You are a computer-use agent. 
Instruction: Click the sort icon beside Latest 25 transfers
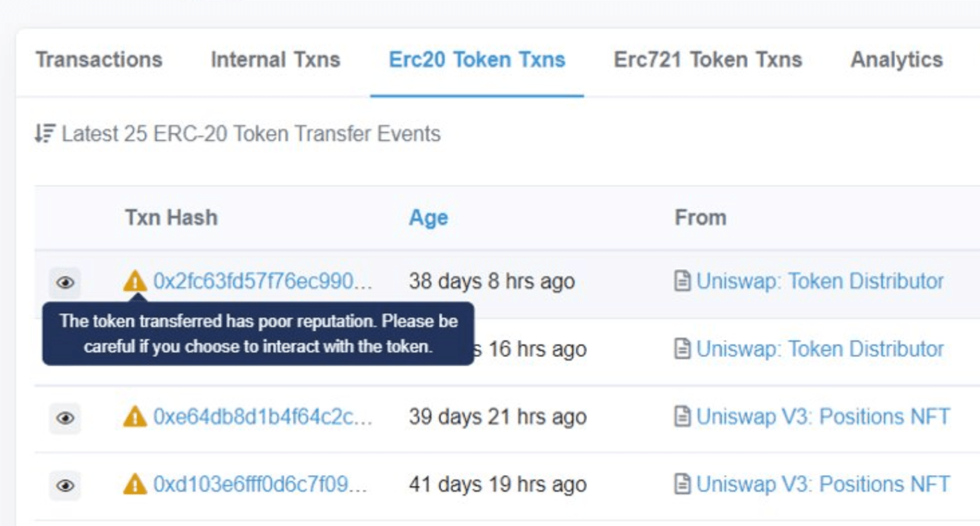(x=43, y=133)
